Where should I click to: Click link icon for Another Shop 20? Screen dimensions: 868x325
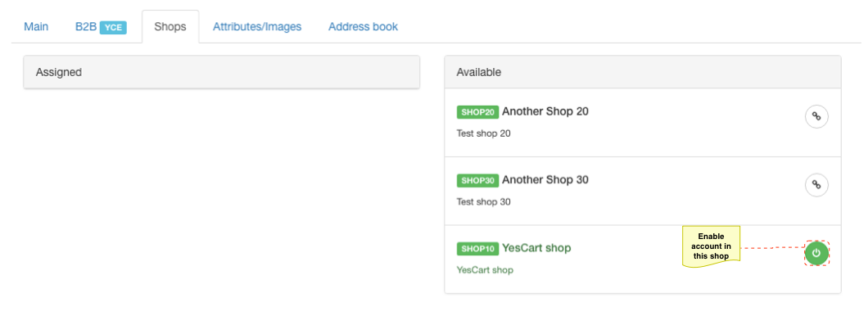(x=816, y=117)
